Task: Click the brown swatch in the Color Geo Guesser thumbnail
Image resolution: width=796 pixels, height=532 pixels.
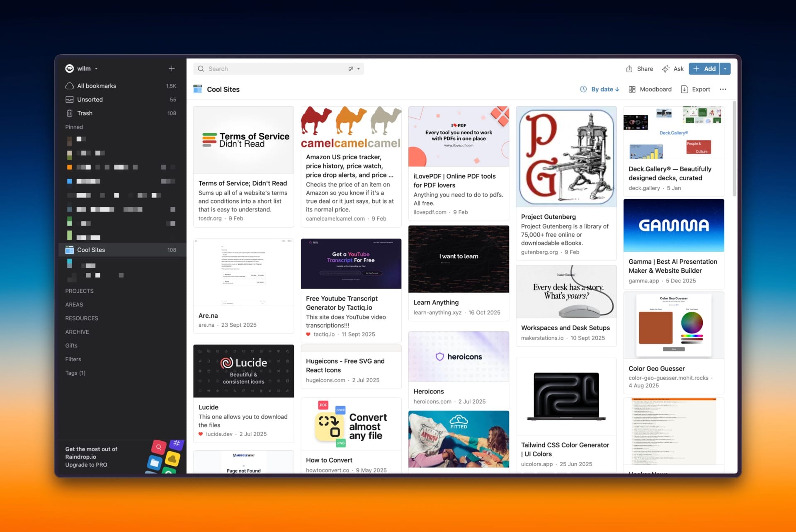Action: tap(655, 328)
